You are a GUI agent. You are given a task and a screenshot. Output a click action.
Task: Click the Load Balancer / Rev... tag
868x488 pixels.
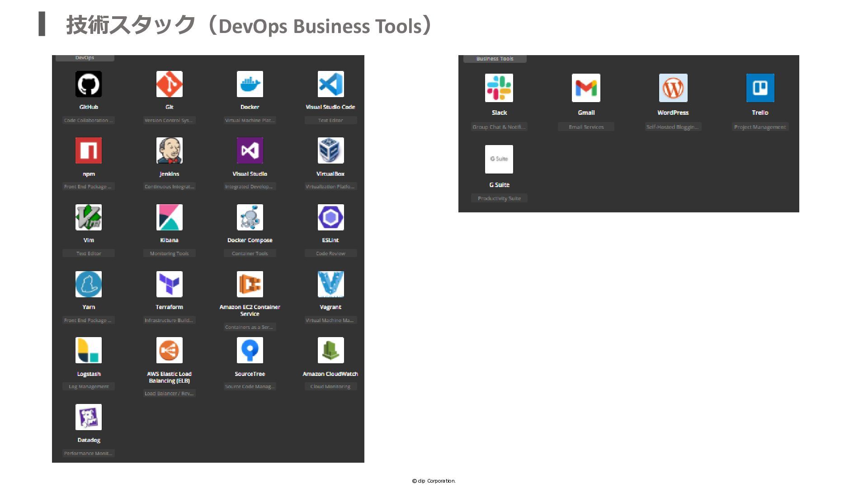click(x=170, y=394)
